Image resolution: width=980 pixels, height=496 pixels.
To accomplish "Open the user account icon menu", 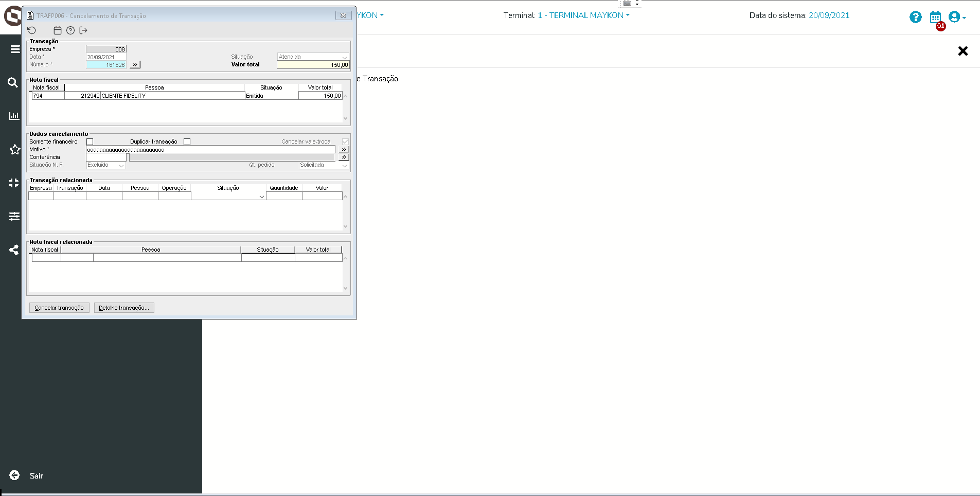I will tap(954, 17).
